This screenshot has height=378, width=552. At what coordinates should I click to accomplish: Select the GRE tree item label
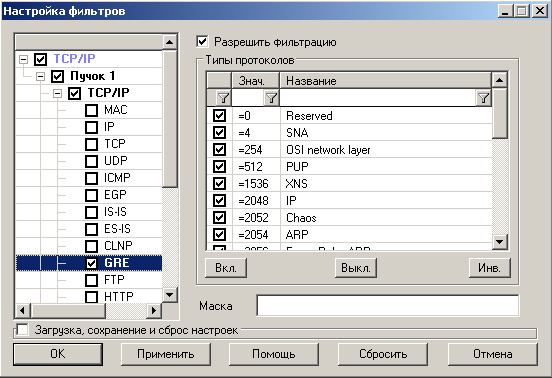tap(117, 263)
